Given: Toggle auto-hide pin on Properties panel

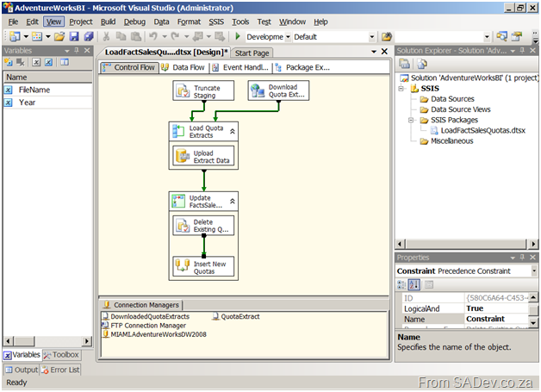Looking at the screenshot, I should [x=522, y=258].
